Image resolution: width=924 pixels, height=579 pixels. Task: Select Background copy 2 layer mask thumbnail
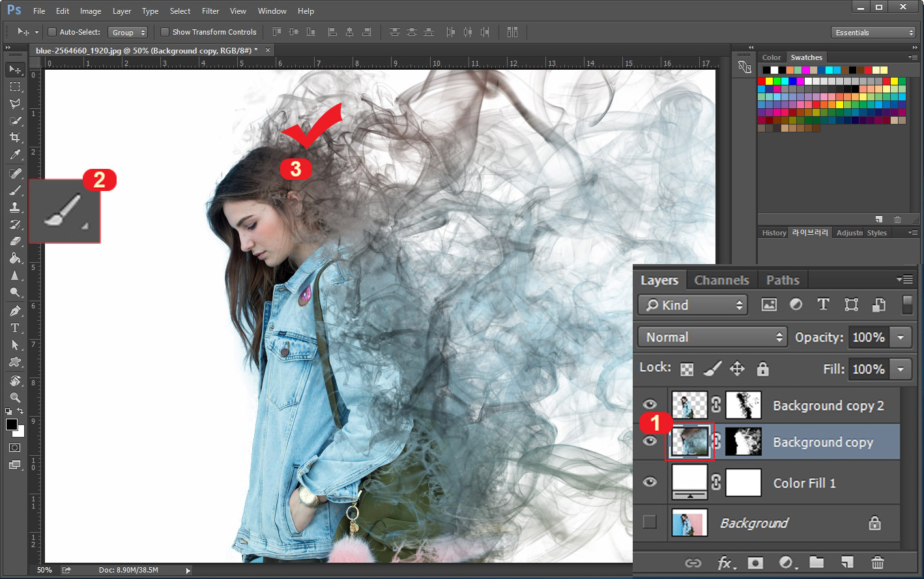click(744, 405)
